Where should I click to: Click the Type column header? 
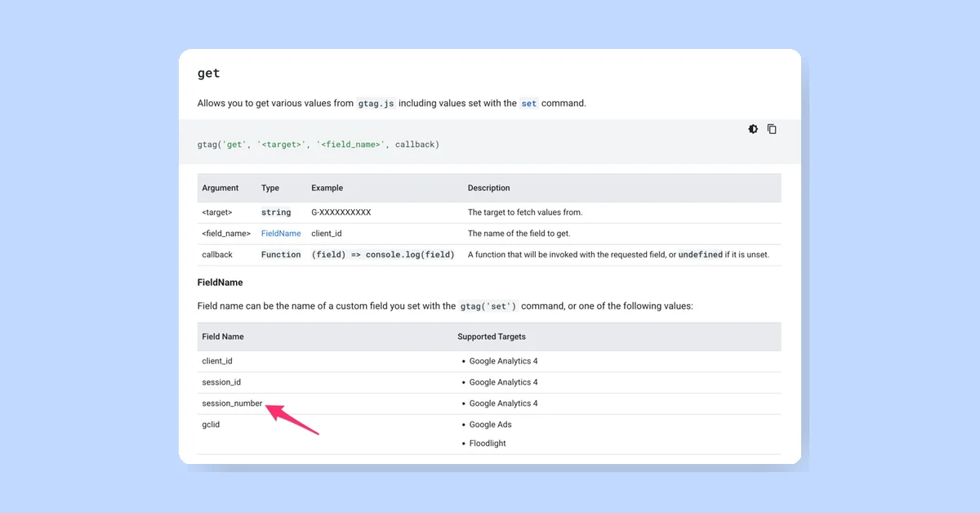point(270,188)
